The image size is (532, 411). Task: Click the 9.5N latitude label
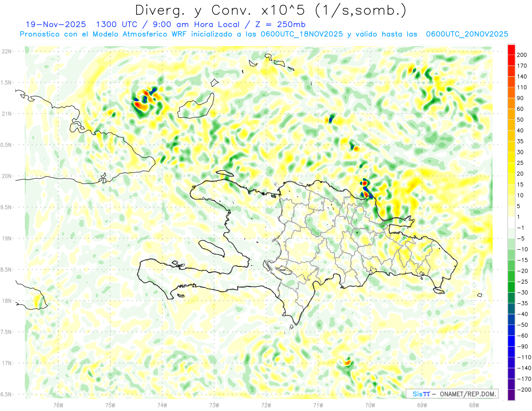pos(7,207)
